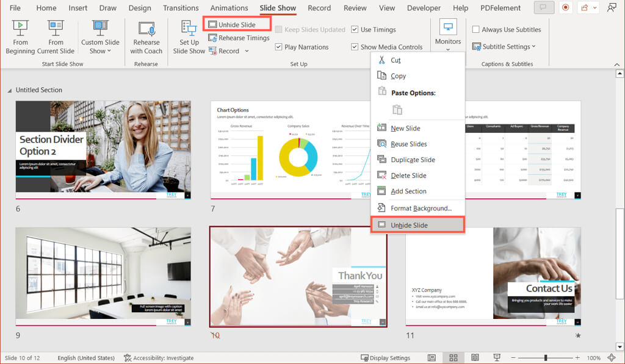Switch to the Transitions tab
625x364 pixels.
pos(181,8)
